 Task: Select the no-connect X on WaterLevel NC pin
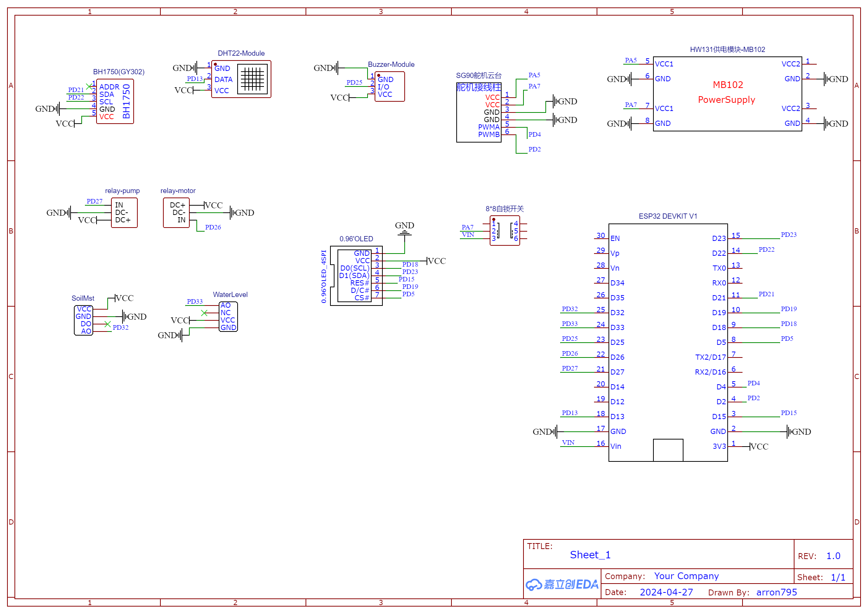click(x=204, y=313)
